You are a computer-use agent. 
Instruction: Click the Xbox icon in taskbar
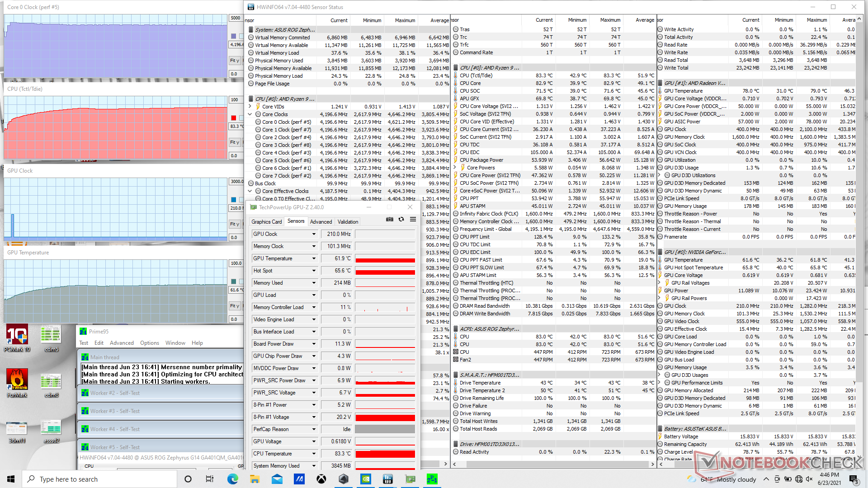click(321, 479)
